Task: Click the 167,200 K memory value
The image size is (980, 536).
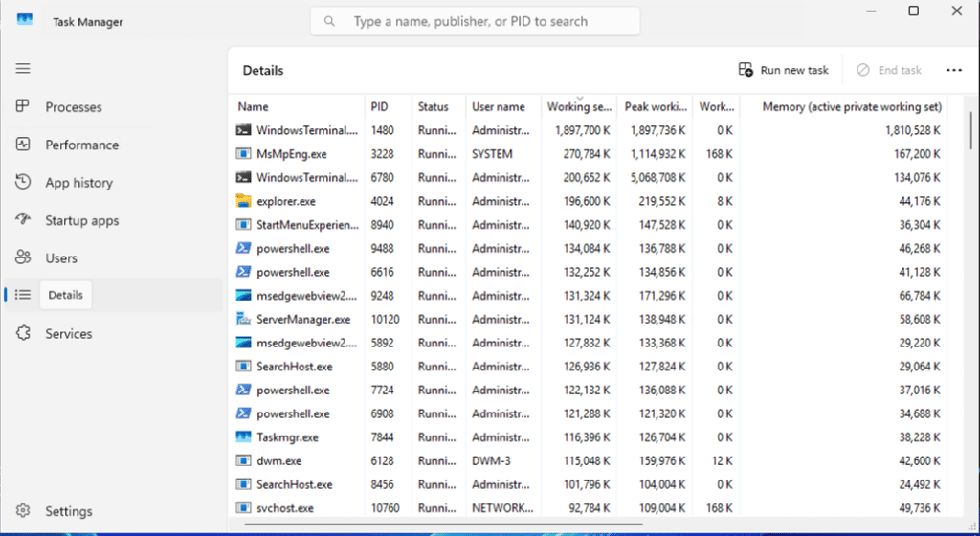Action: coord(917,154)
